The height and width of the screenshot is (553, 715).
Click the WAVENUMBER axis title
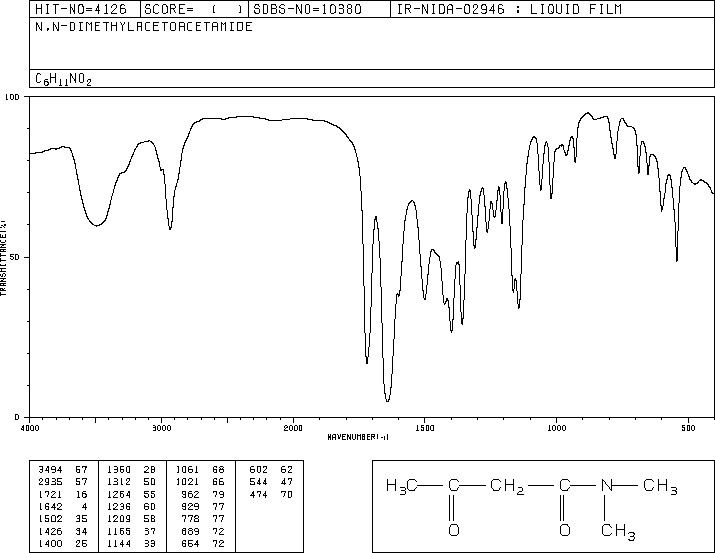pos(358,437)
